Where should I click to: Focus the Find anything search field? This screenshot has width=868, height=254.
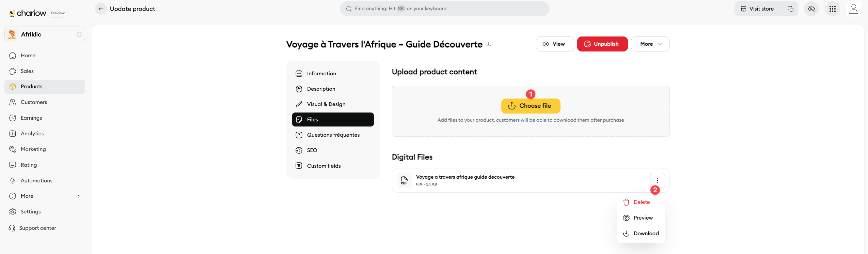444,9
